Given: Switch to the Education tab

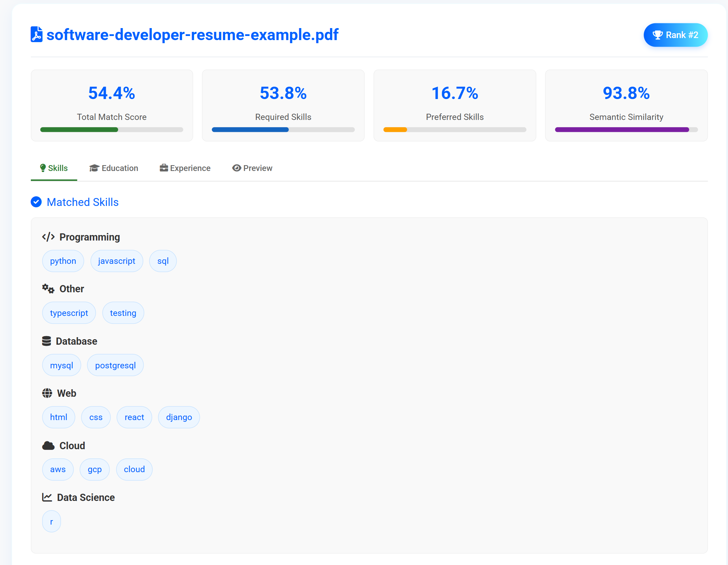Looking at the screenshot, I should click(114, 168).
